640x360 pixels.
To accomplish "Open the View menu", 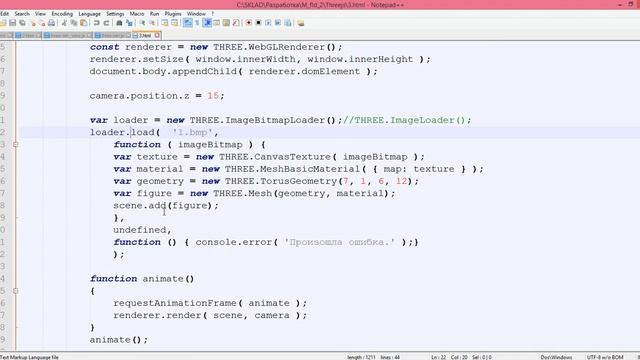I will (40, 13).
